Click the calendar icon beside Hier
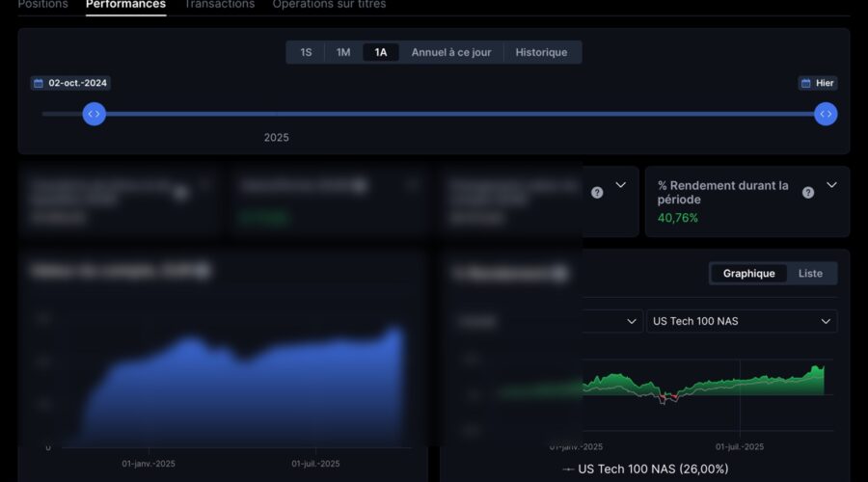 click(x=806, y=84)
